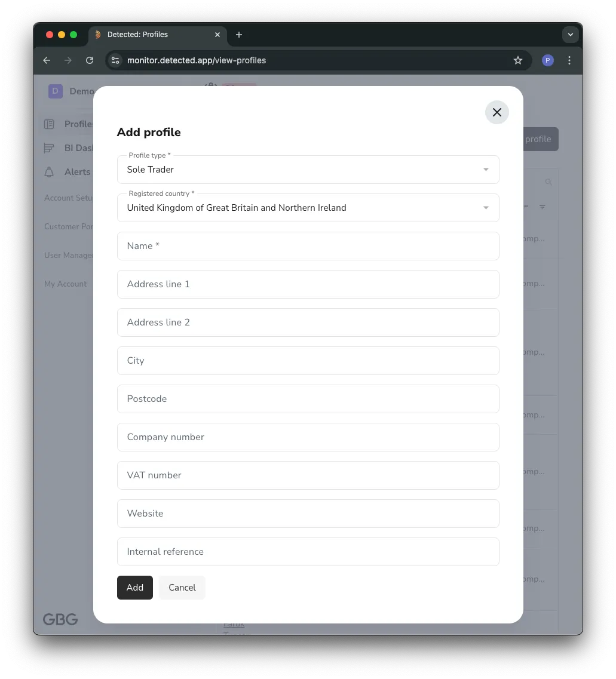Go forward in browser history

coord(68,60)
